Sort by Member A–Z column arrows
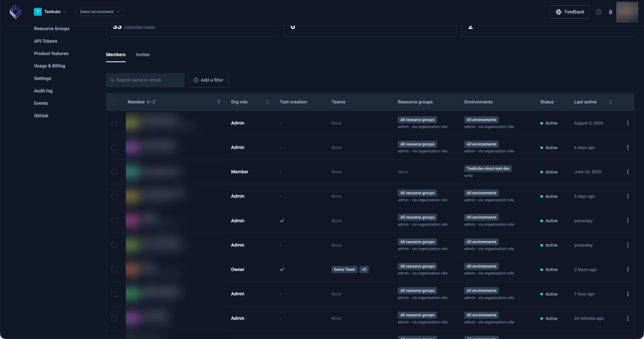Screen dimensions: 644x339 [219, 102]
